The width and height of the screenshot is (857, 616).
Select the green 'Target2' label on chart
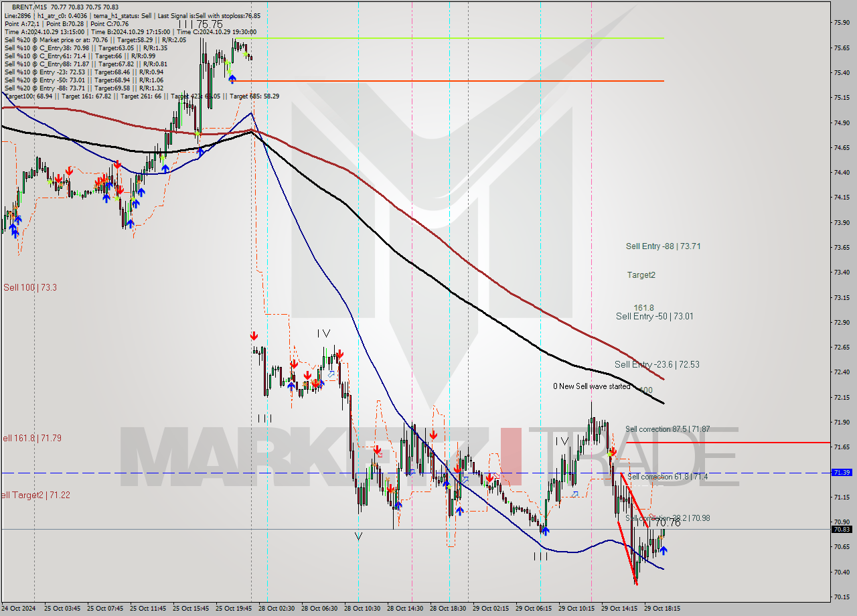tap(641, 275)
